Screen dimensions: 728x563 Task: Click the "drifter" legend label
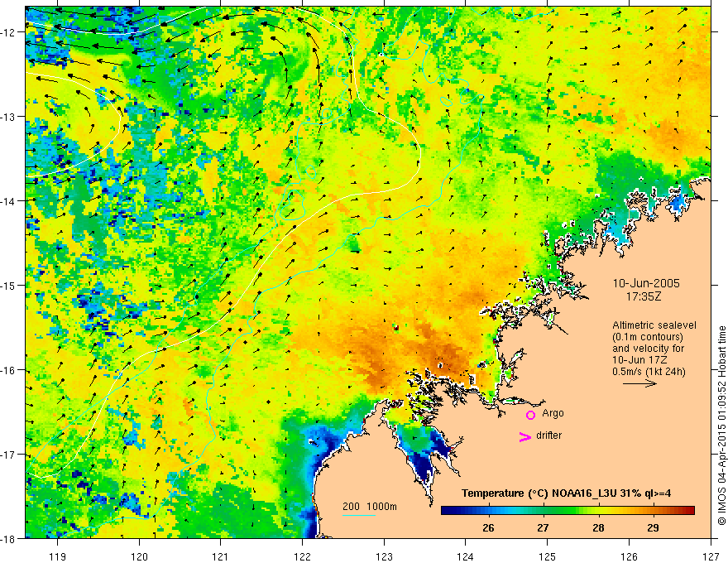[548, 435]
